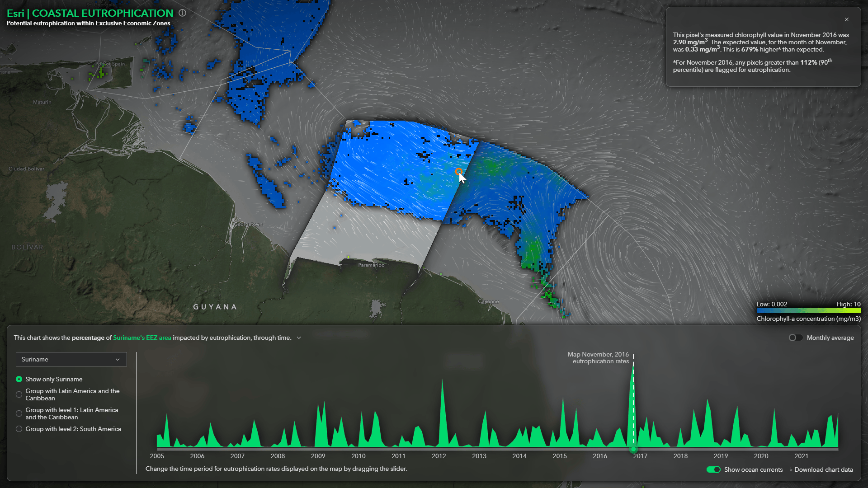868x488 pixels.
Task: Select Group with Latin America and the Caribbean
Action: click(19, 394)
